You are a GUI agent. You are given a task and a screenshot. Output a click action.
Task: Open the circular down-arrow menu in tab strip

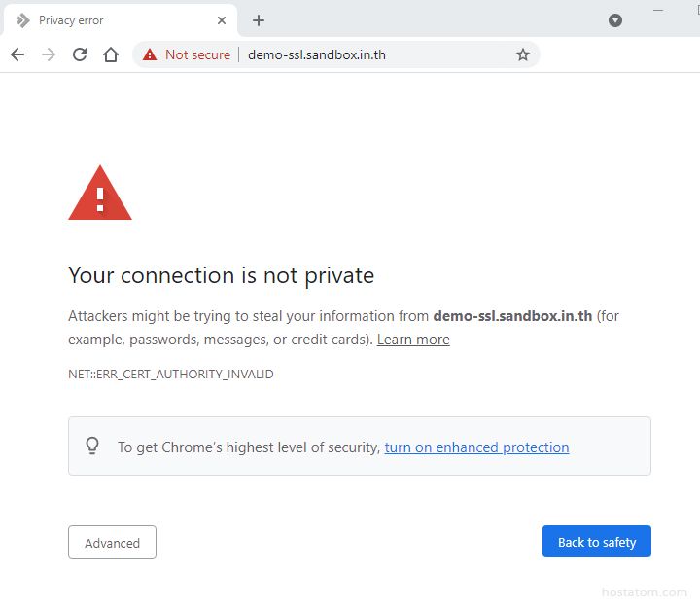click(615, 20)
